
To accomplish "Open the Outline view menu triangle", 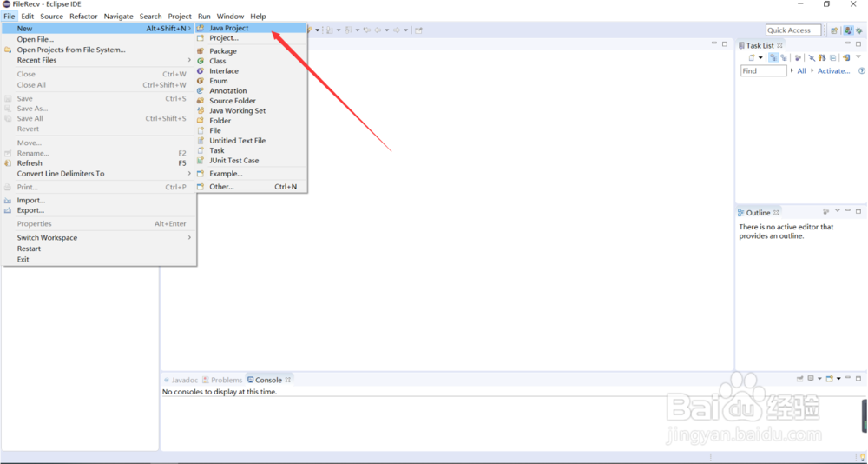I will [x=838, y=210].
